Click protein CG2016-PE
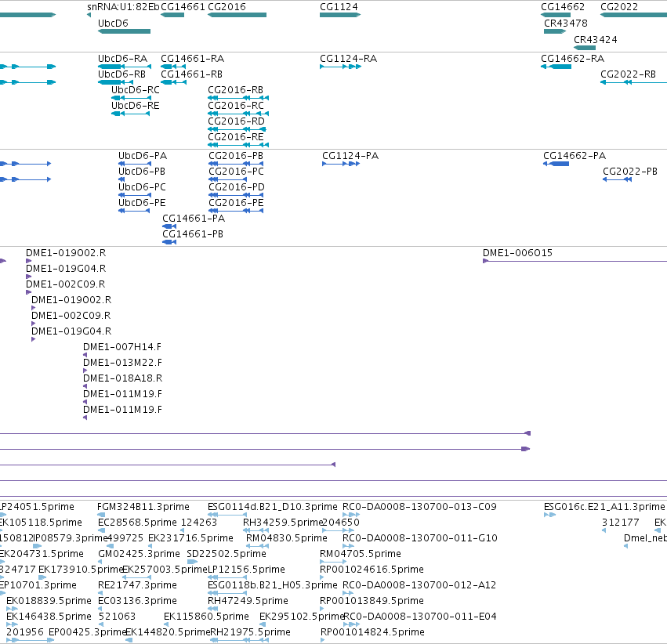Image resolution: width=667 pixels, height=644 pixels. click(237, 203)
